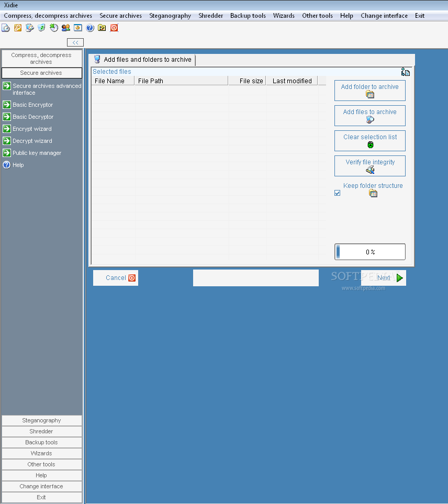Sort by the File Path column header
The image size is (448, 504).
pos(181,81)
